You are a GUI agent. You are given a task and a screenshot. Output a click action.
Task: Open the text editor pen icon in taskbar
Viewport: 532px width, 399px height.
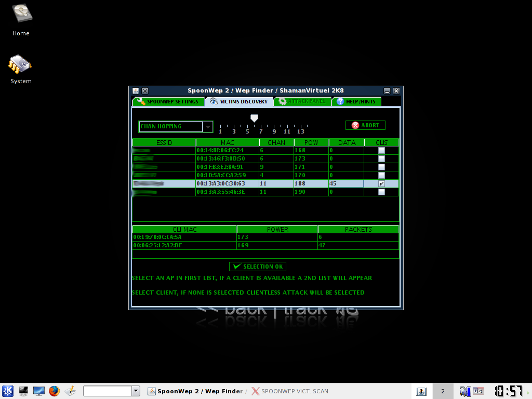point(70,391)
